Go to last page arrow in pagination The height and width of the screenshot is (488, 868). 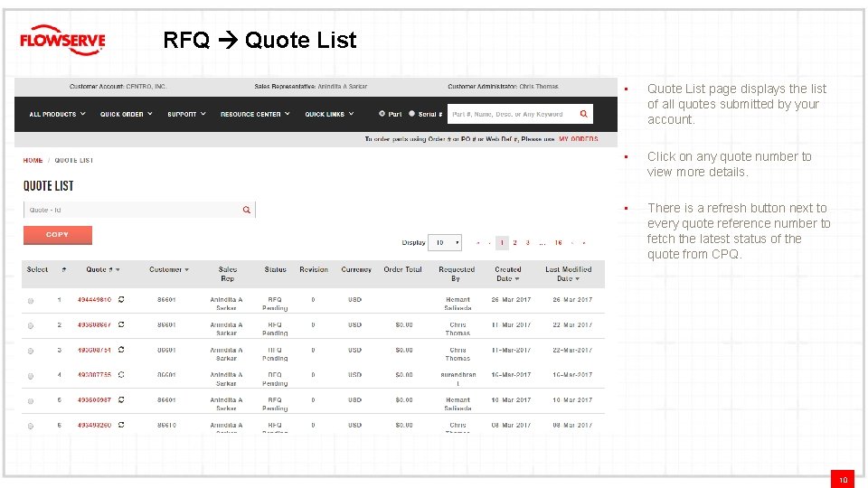583,242
